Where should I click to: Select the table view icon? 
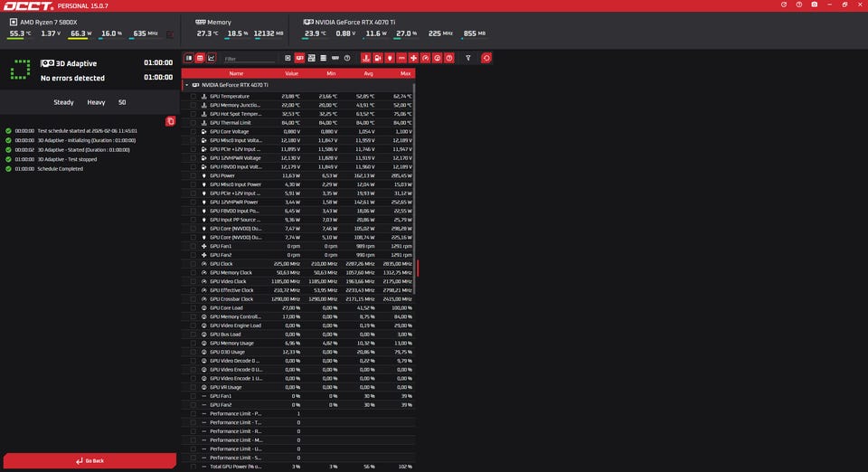click(x=200, y=58)
